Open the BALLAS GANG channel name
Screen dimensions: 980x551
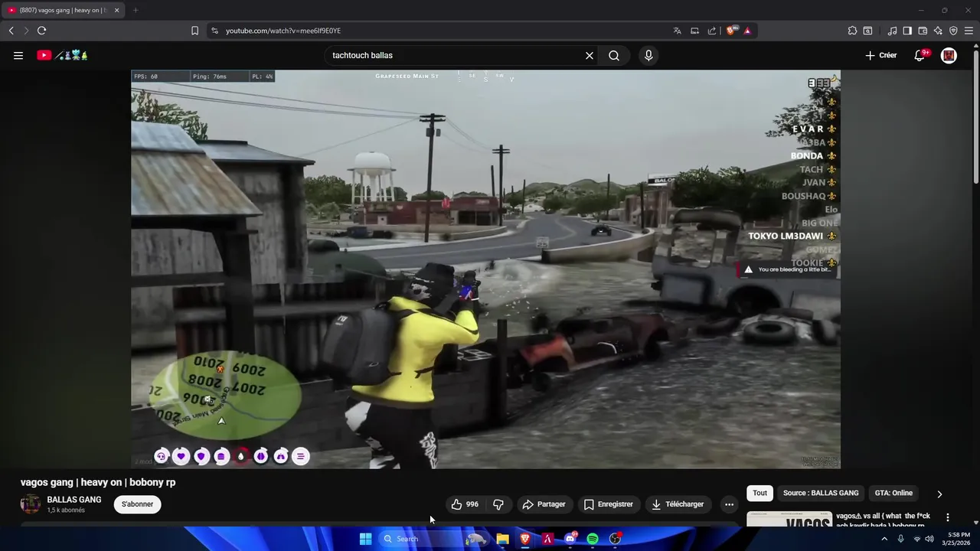tap(74, 500)
